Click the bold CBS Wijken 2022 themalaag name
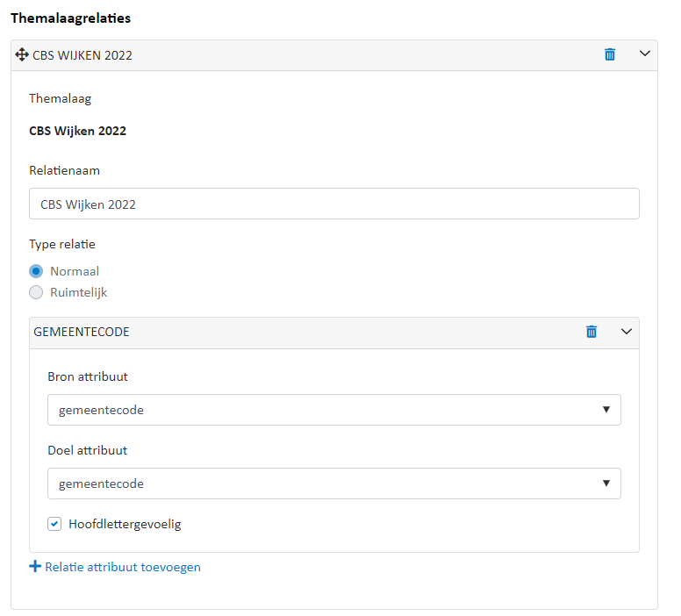This screenshot has height=616, width=681. pyautogui.click(x=78, y=131)
